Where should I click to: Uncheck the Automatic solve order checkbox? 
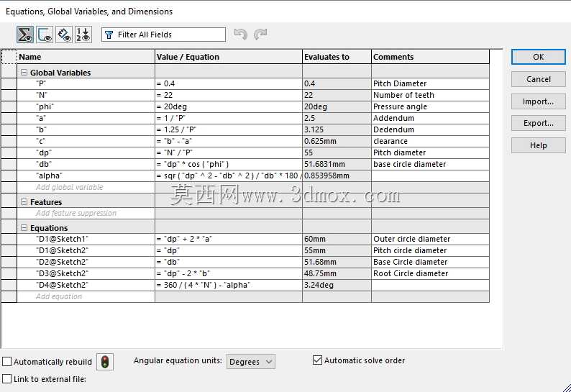click(x=318, y=360)
